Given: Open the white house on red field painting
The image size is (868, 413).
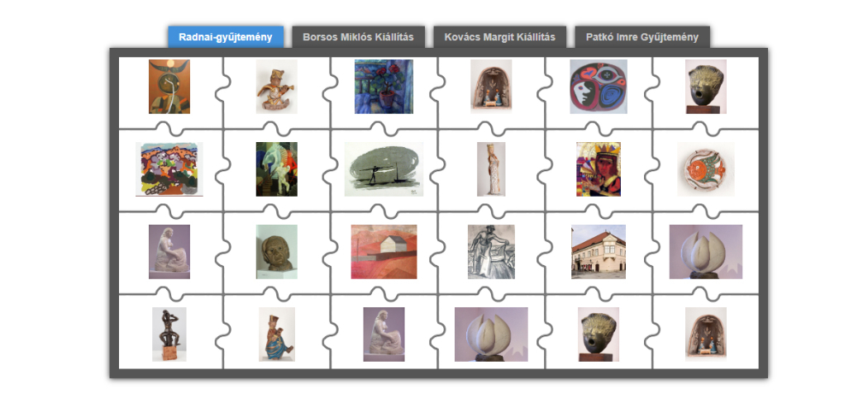Looking at the screenshot, I should point(384,252).
